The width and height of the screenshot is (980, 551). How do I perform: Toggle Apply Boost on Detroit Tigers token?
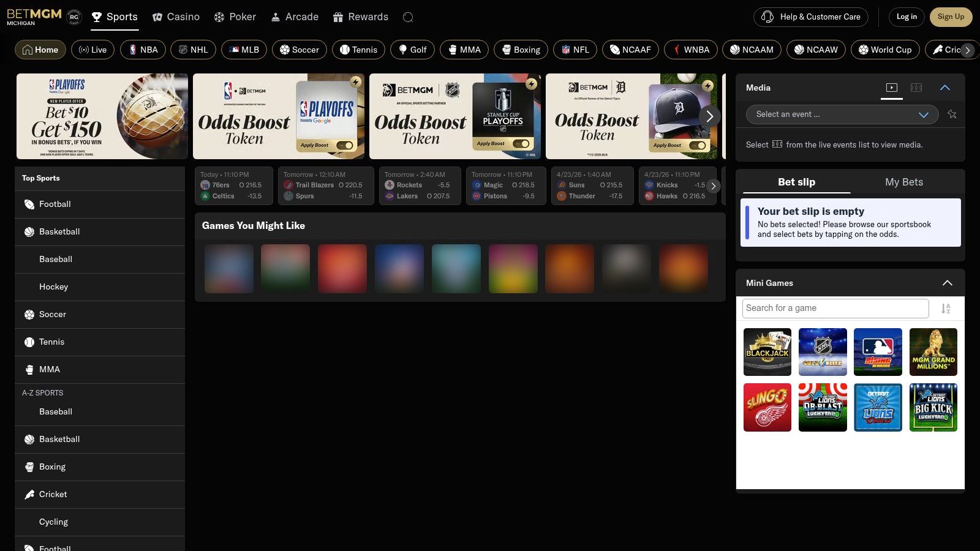click(697, 145)
